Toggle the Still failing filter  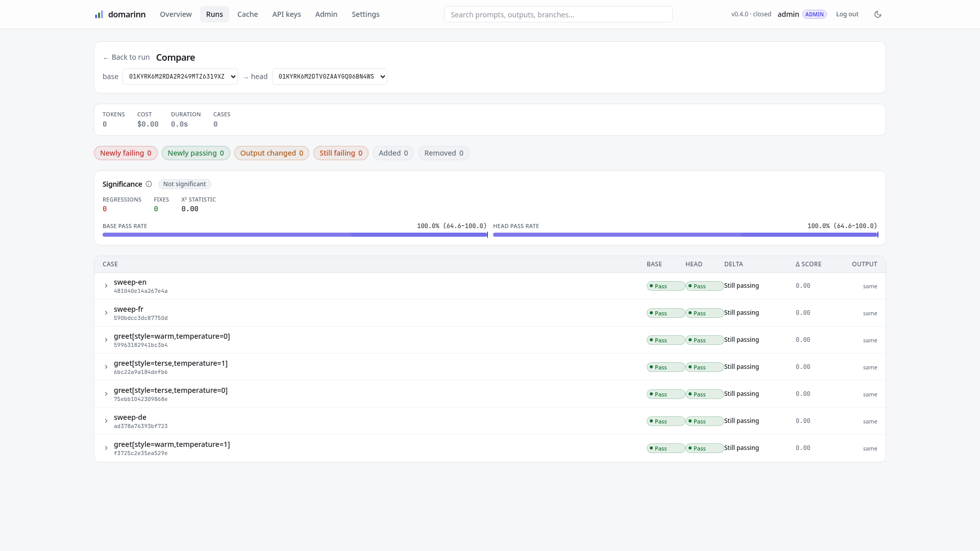coord(341,153)
